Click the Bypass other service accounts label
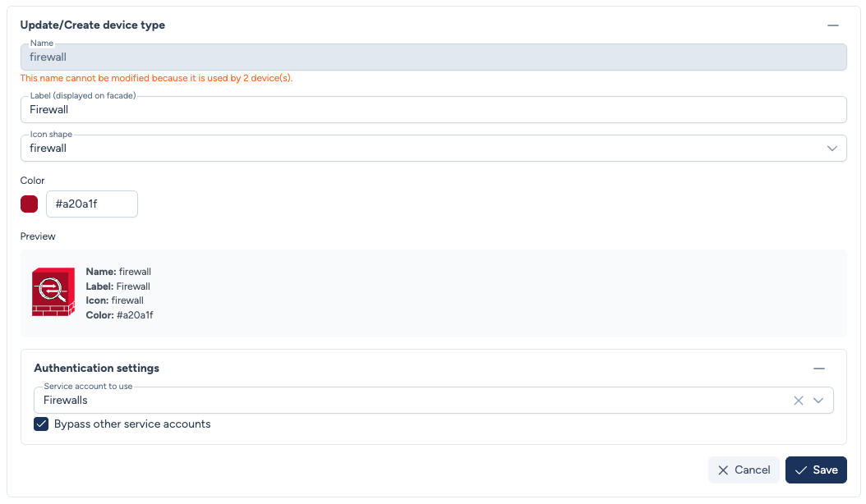Screen dimensions: 866x504 point(132,424)
